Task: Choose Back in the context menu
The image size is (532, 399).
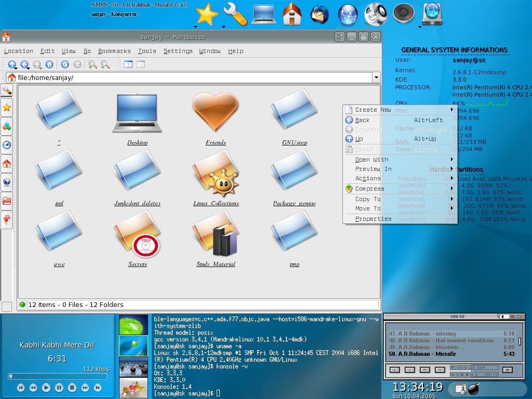Action: pyautogui.click(x=400, y=120)
